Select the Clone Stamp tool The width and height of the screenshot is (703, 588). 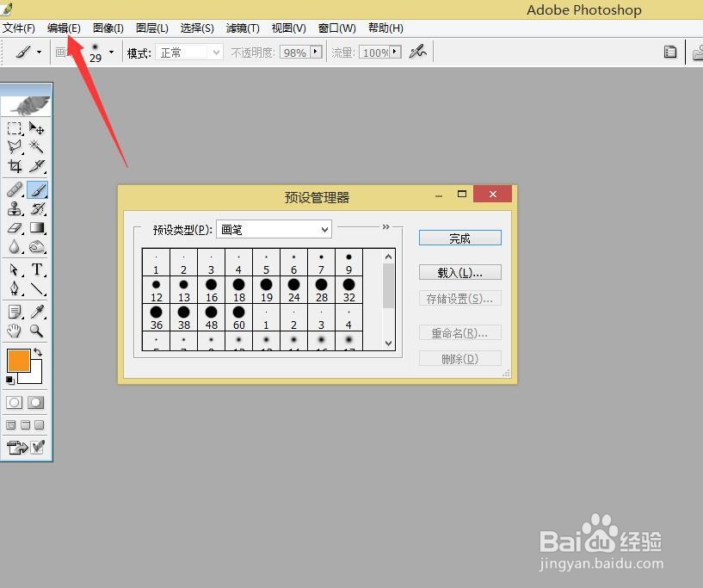click(x=15, y=208)
